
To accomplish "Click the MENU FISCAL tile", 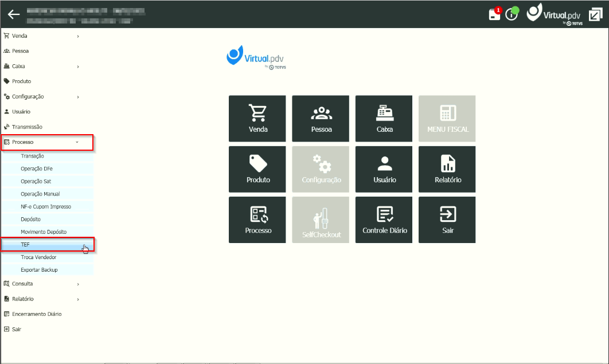I will [x=447, y=118].
